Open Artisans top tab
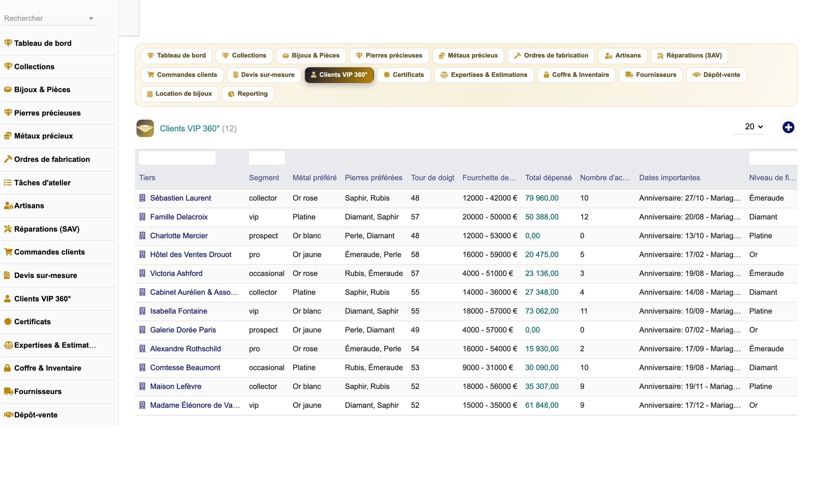The height and width of the screenshot is (504, 815). (622, 55)
